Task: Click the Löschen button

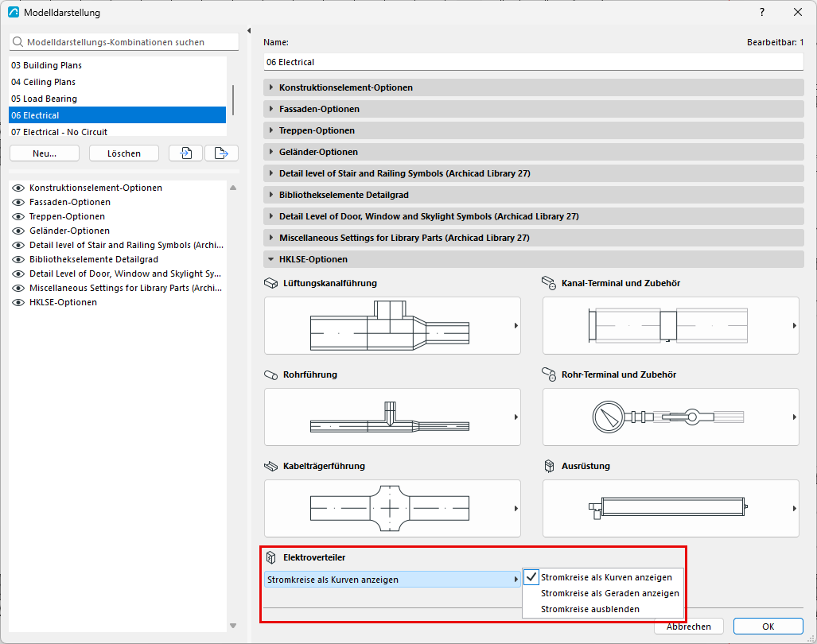Action: (124, 153)
